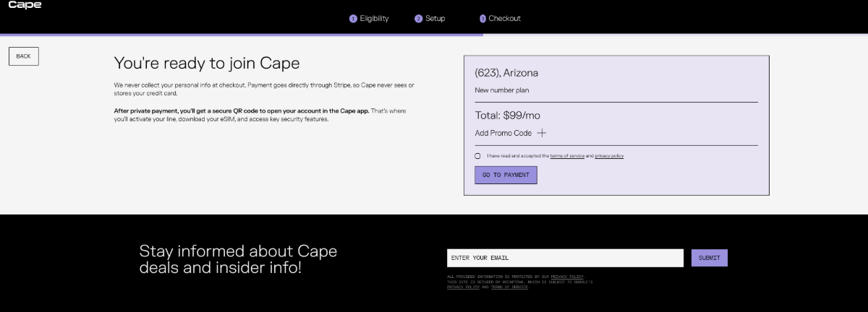Screen dimensions: 868x312
Task: Click the Cape logo in the header
Action: click(x=25, y=5)
